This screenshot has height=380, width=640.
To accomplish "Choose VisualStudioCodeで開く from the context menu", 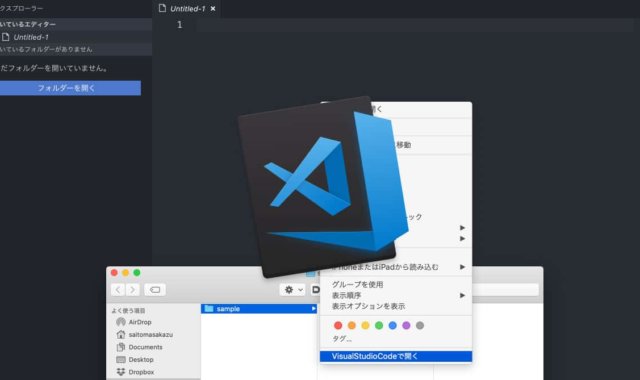I will (x=396, y=356).
